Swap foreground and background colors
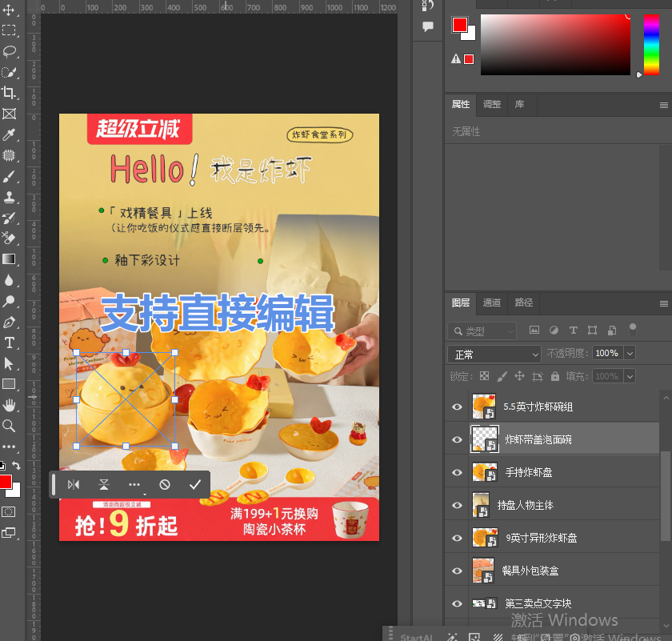The image size is (672, 641). tap(16, 465)
